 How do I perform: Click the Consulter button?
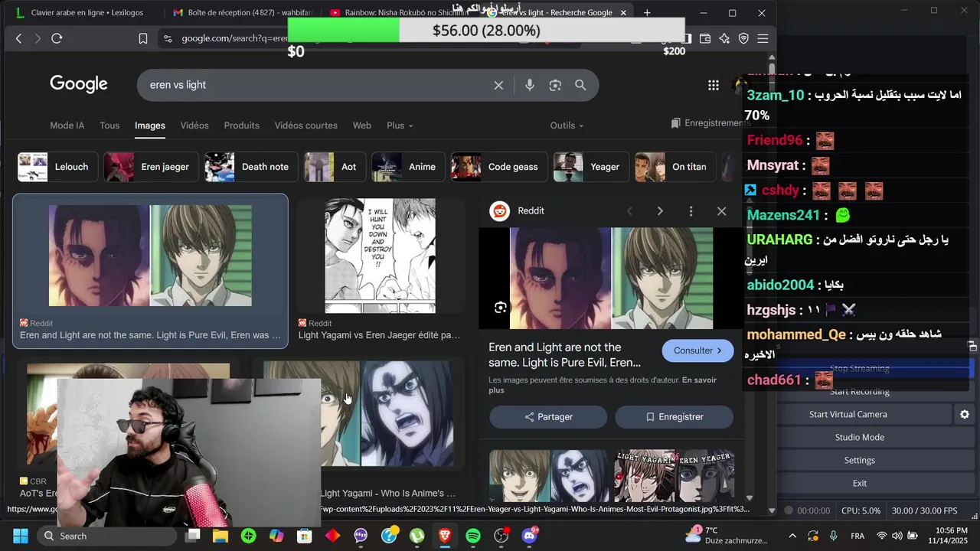coord(697,350)
